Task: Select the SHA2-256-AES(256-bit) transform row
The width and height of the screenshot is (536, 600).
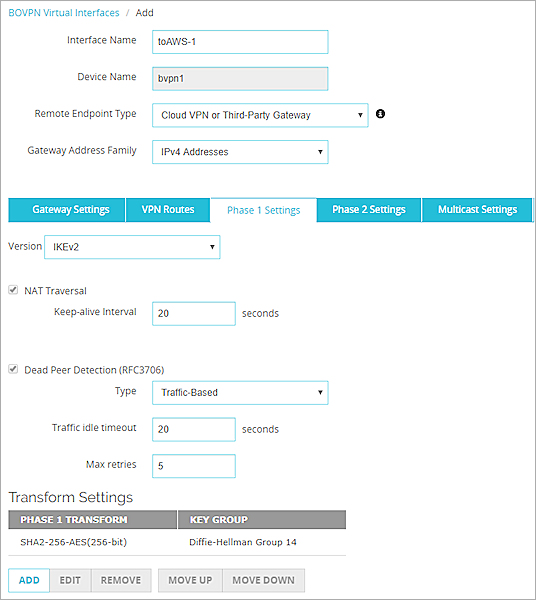Action: [177, 542]
